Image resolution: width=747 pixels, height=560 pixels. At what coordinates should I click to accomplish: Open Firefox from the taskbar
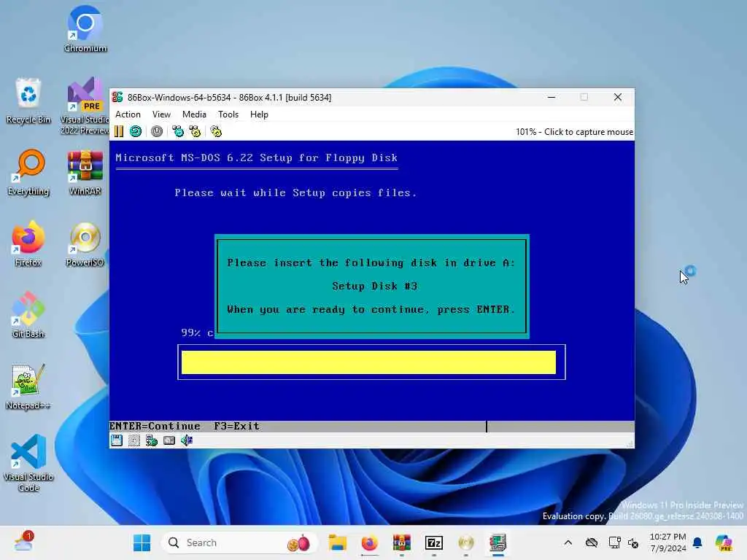370,542
